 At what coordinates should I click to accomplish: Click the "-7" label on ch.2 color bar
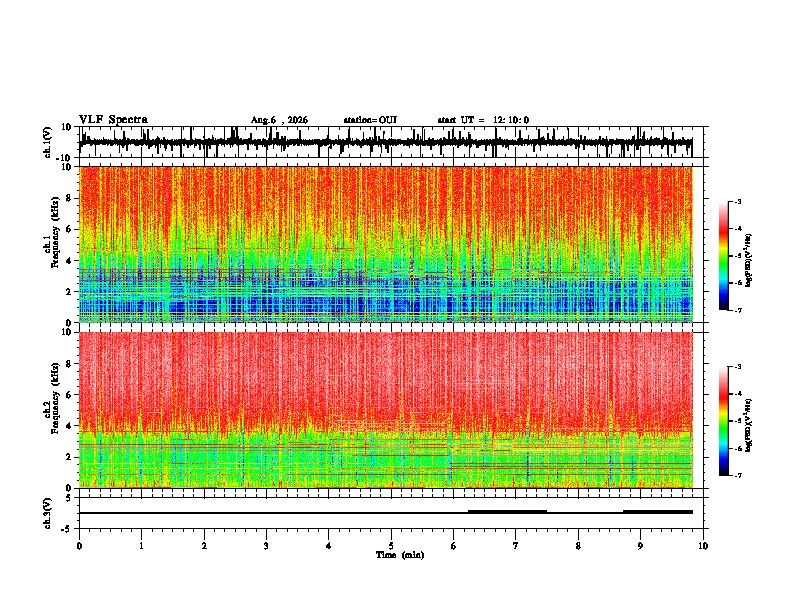pyautogui.click(x=738, y=475)
